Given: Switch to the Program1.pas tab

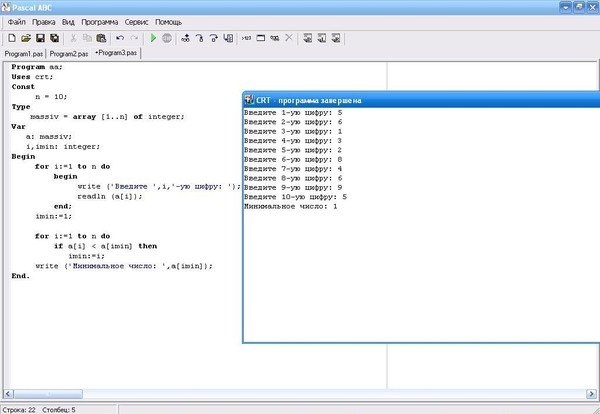Looking at the screenshot, I should (x=24, y=54).
